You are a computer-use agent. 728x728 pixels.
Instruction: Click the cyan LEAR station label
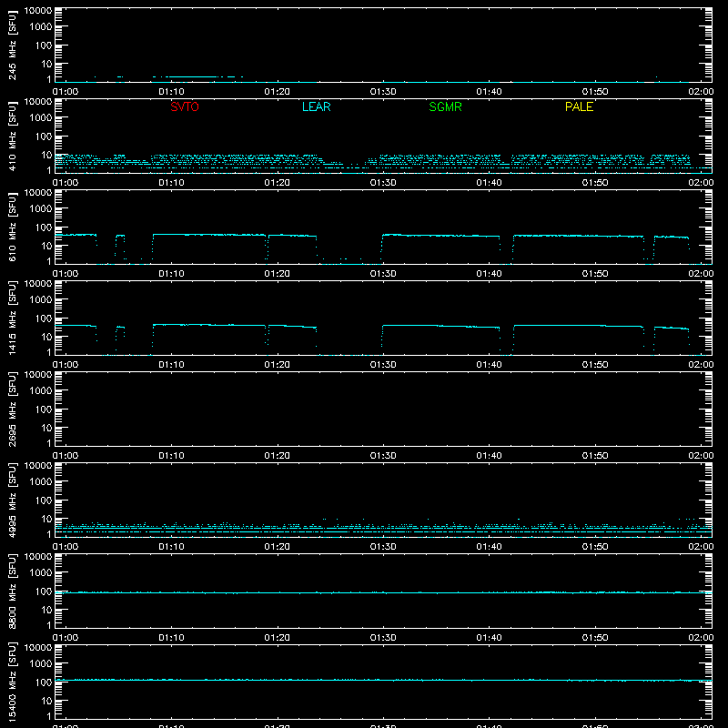(316, 106)
